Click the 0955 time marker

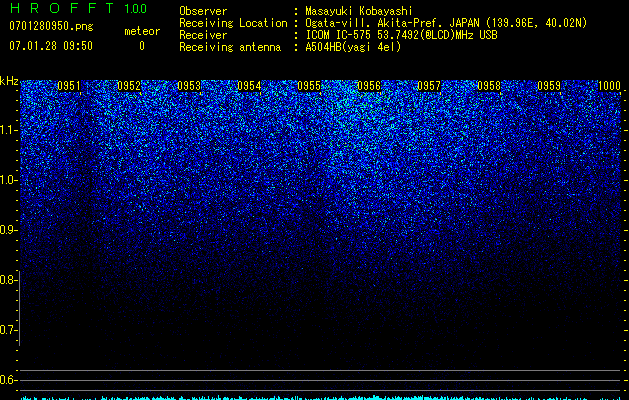pyautogui.click(x=309, y=86)
